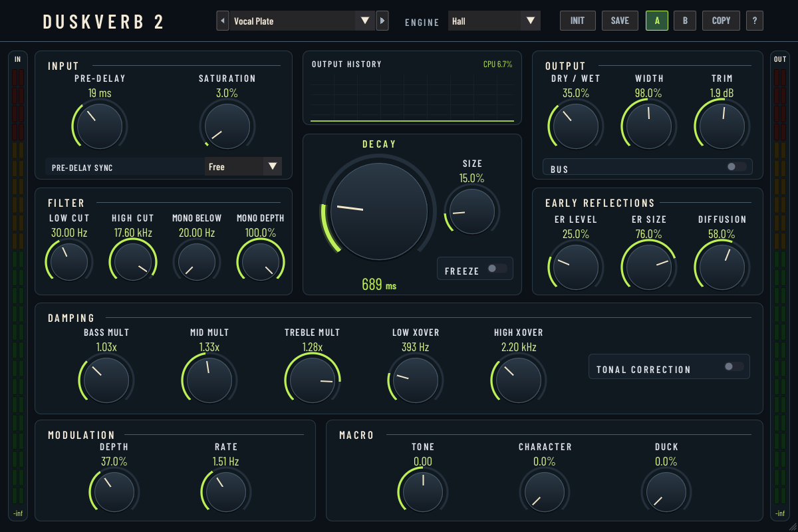Click the 76.0% ER size value
This screenshot has height=532, width=798.
(x=648, y=234)
